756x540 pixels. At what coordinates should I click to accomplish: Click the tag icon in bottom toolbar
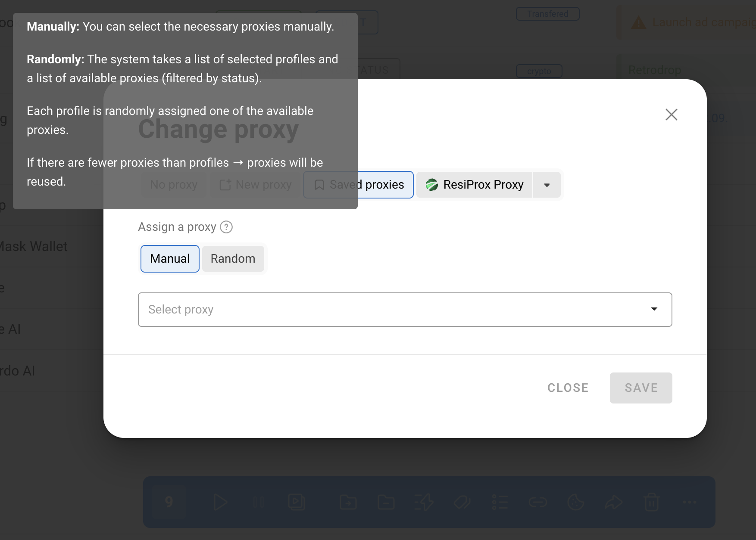coord(462,502)
